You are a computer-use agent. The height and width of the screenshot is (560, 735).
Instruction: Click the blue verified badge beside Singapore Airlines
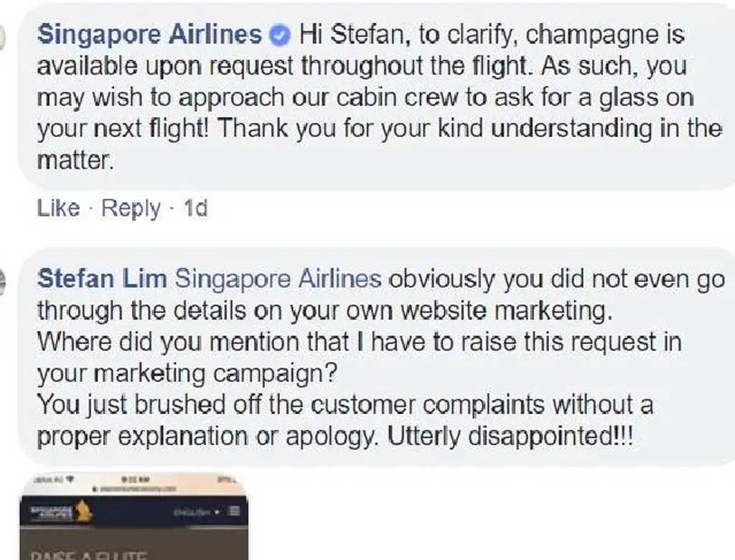point(281,34)
